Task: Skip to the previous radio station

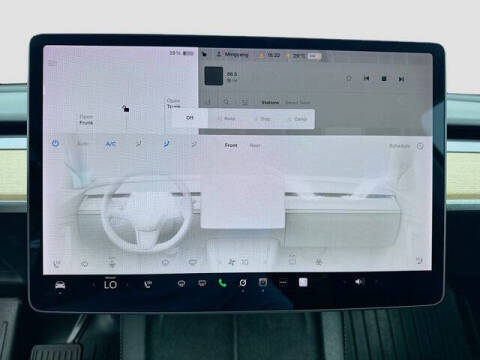Action: point(366,78)
